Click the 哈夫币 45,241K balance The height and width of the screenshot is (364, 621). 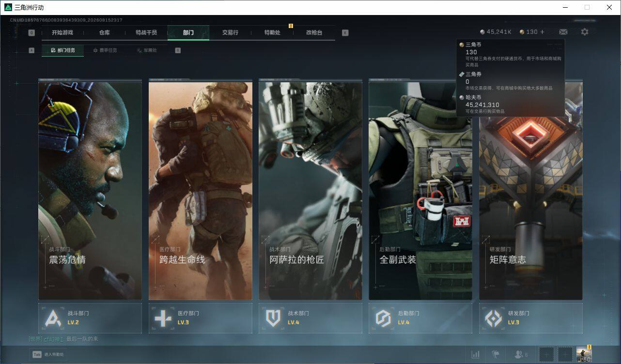coord(496,32)
